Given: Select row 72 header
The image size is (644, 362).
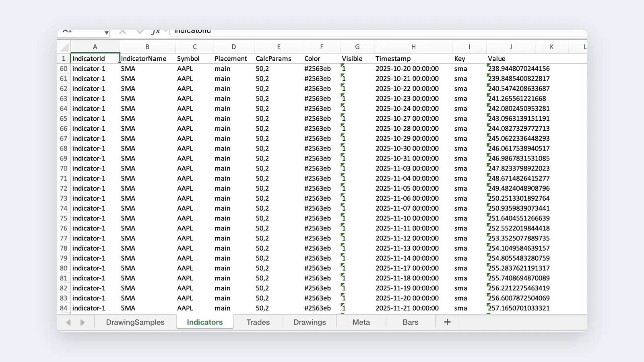Looking at the screenshot, I should coord(64,188).
